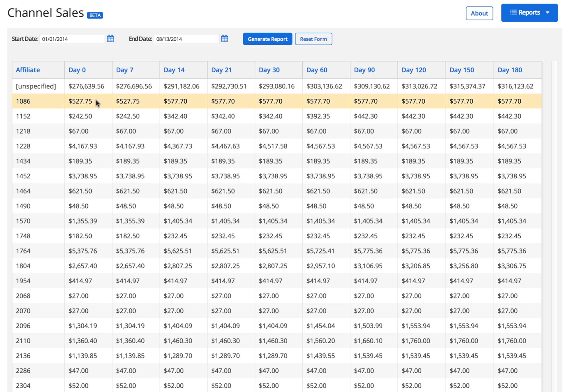
Task: Click the Channel Sales page title
Action: click(46, 13)
